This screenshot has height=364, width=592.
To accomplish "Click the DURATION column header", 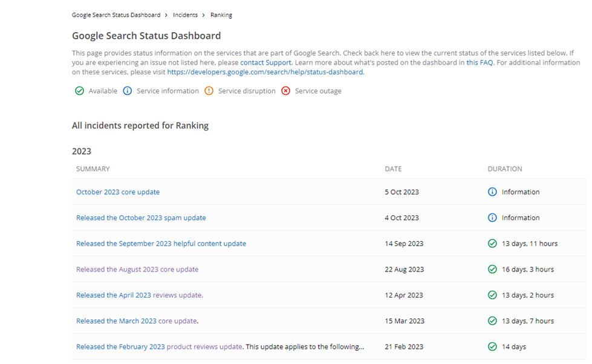I will [505, 169].
